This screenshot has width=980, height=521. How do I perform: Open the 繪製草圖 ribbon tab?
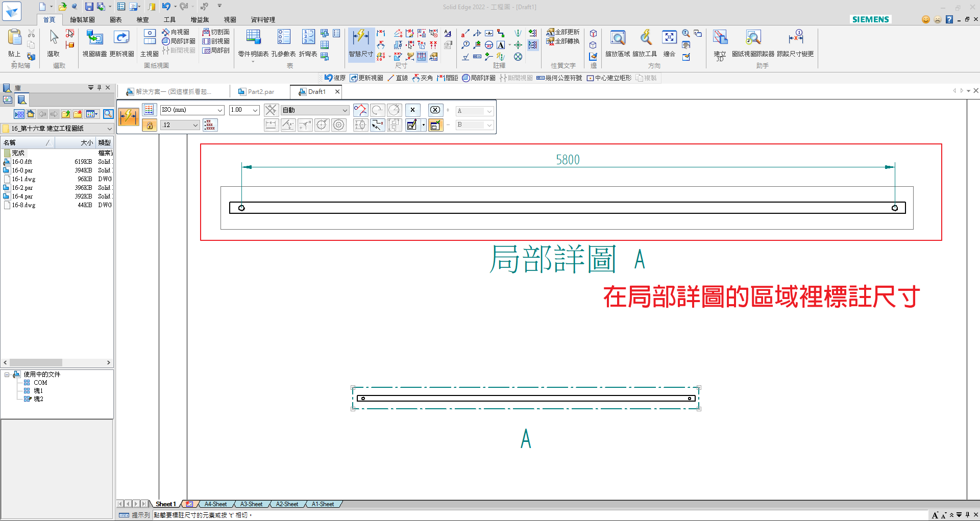(82, 19)
